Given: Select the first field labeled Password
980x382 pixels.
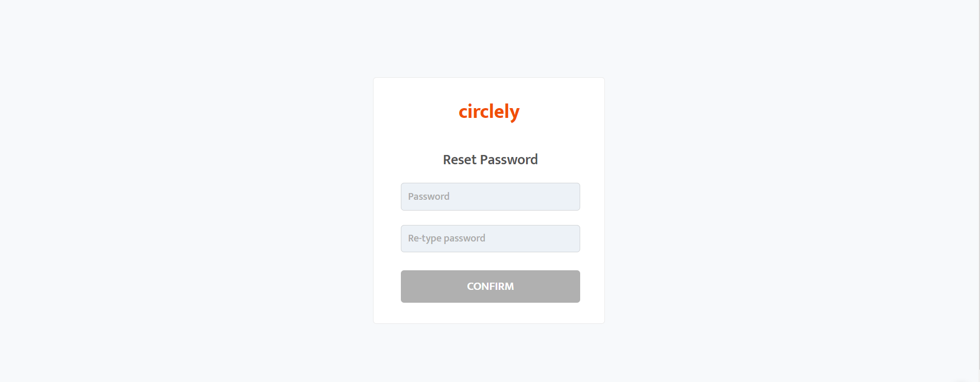Looking at the screenshot, I should (490, 197).
